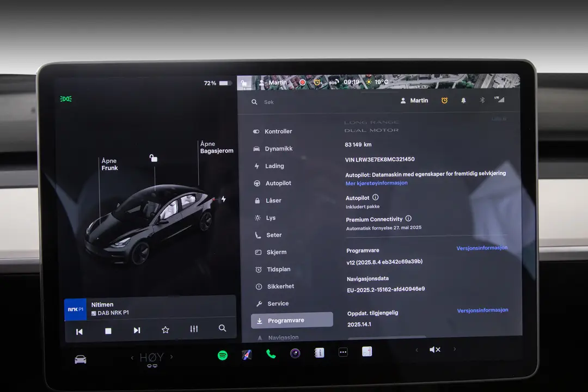
Task: Tap the VIN LRW3E7EK8MC321450 text
Action: coord(380,160)
